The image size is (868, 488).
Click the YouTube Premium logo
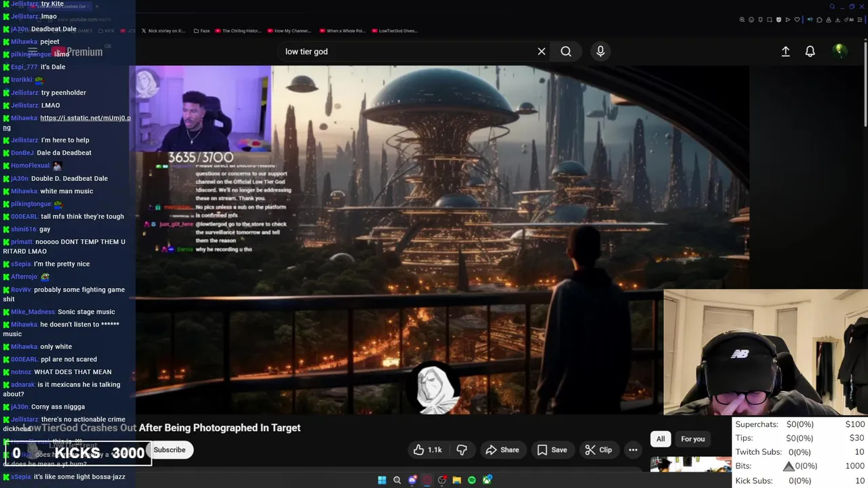(x=77, y=52)
